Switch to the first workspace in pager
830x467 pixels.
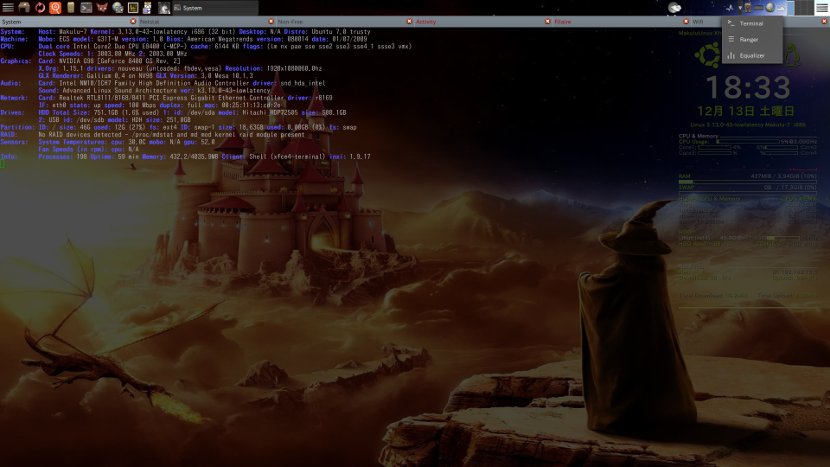pos(791,8)
